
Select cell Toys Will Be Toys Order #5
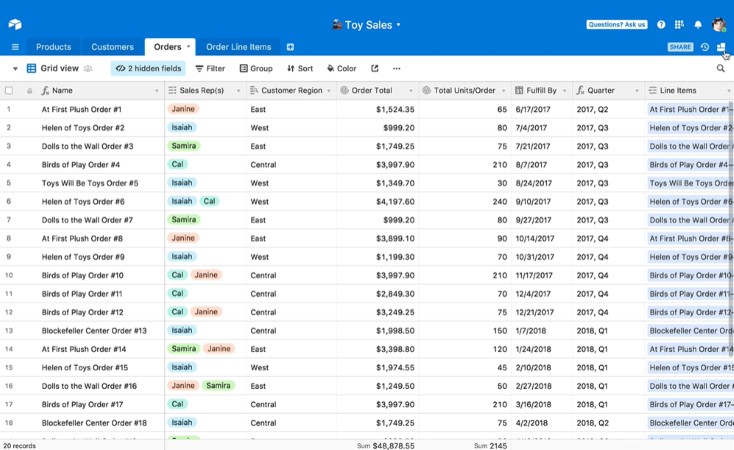tap(90, 183)
